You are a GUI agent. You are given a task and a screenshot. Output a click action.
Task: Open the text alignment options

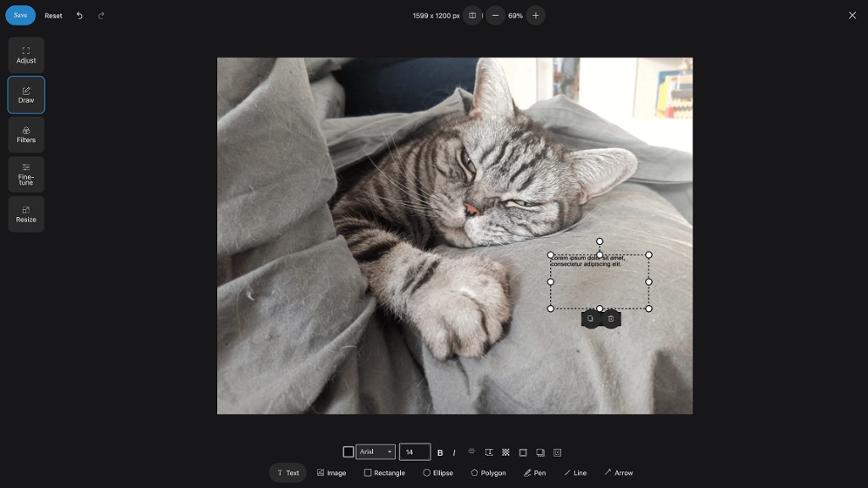tap(471, 452)
